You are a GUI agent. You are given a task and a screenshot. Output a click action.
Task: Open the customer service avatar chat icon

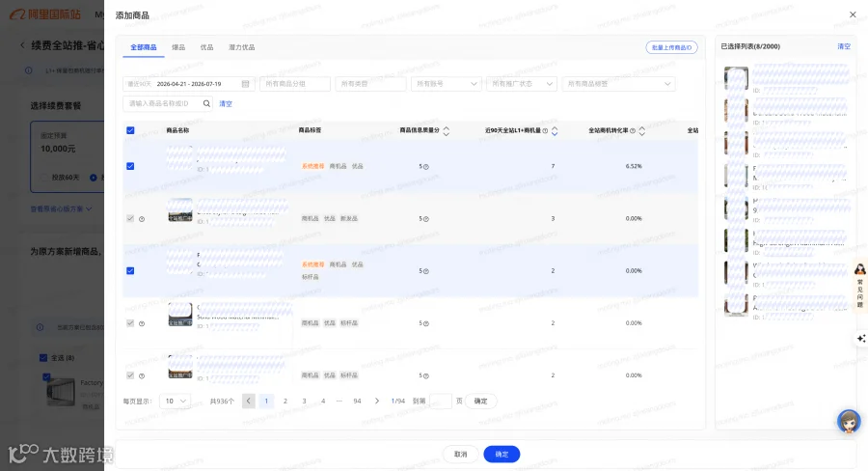point(849,422)
